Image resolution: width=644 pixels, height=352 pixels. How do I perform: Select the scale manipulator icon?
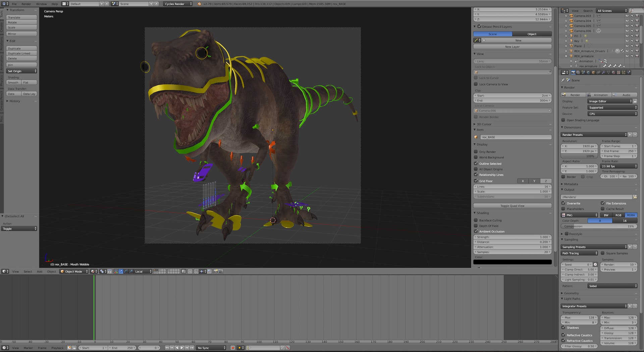tap(131, 271)
